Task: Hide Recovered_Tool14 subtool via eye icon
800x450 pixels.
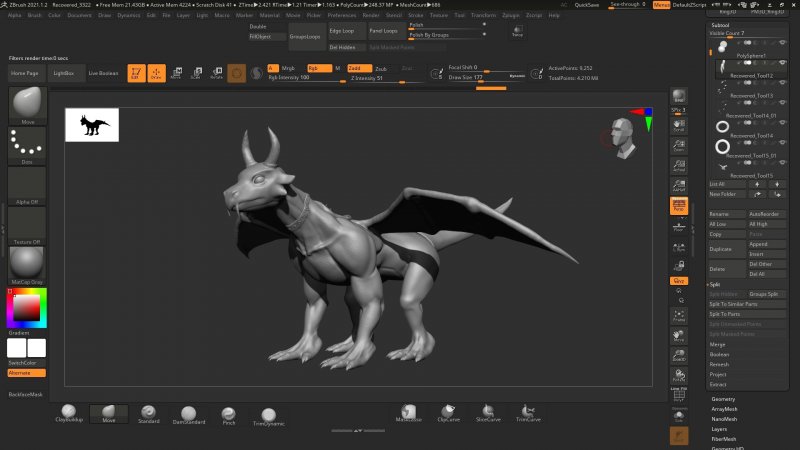Action: point(782,123)
